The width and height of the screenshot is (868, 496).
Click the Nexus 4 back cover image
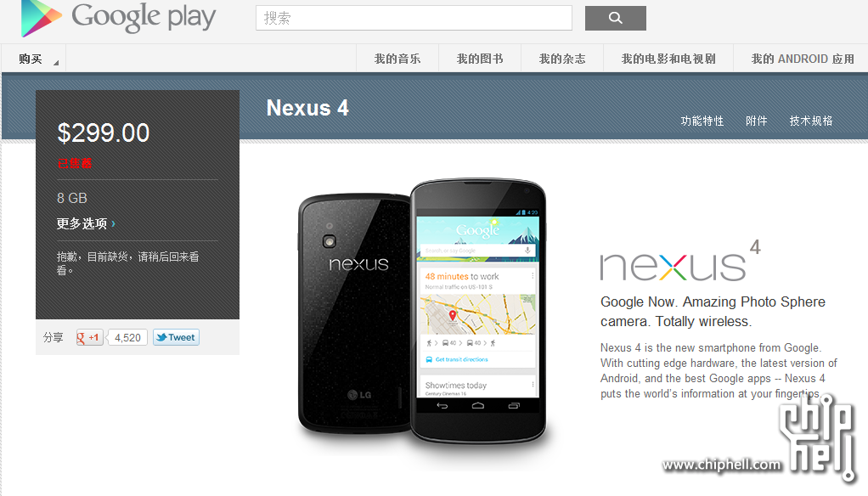click(355, 313)
